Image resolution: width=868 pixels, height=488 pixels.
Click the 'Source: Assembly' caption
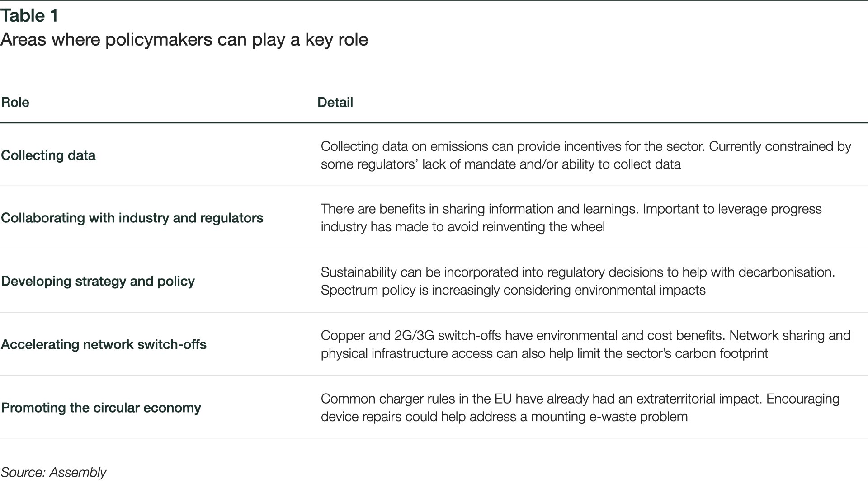[x=53, y=472]
